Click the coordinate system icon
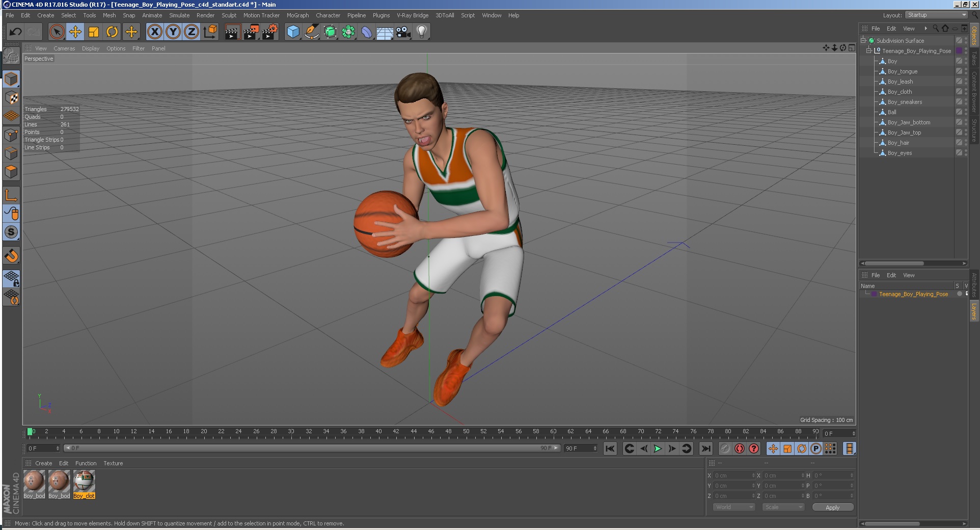980x530 pixels. tap(210, 32)
